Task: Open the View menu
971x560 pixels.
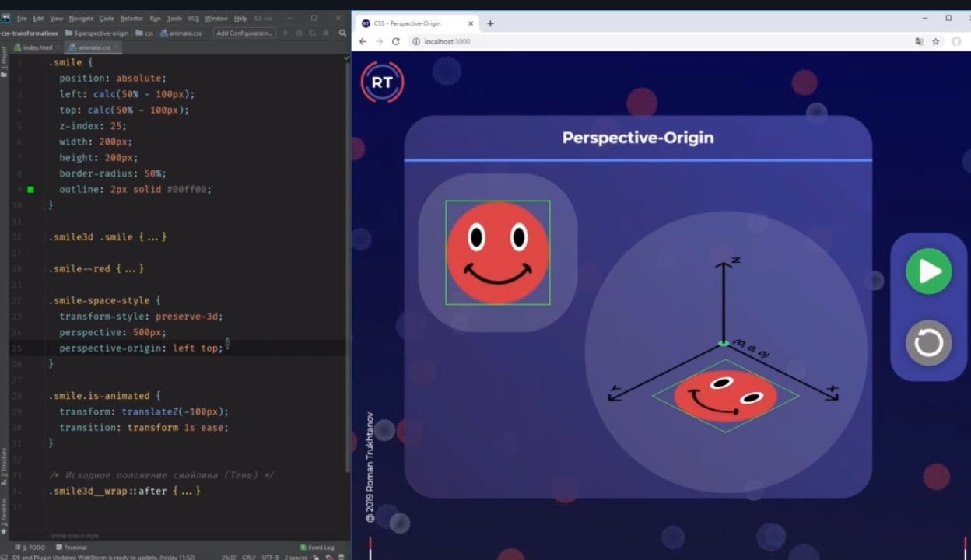Action: coord(57,18)
